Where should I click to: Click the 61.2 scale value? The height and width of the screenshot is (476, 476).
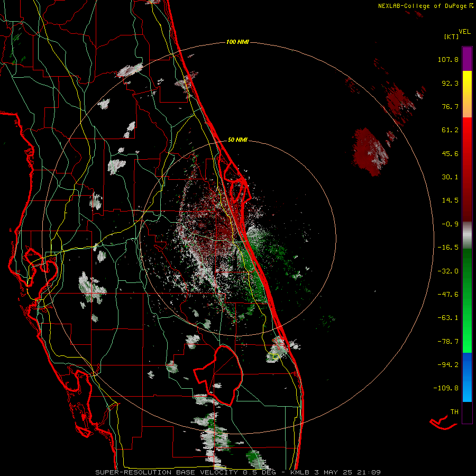pos(450,130)
